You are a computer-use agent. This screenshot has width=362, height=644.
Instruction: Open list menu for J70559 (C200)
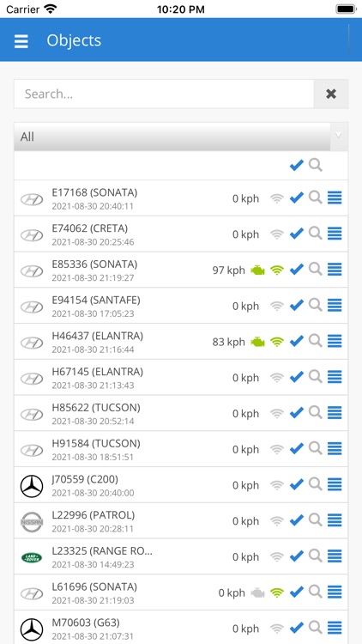(x=335, y=484)
